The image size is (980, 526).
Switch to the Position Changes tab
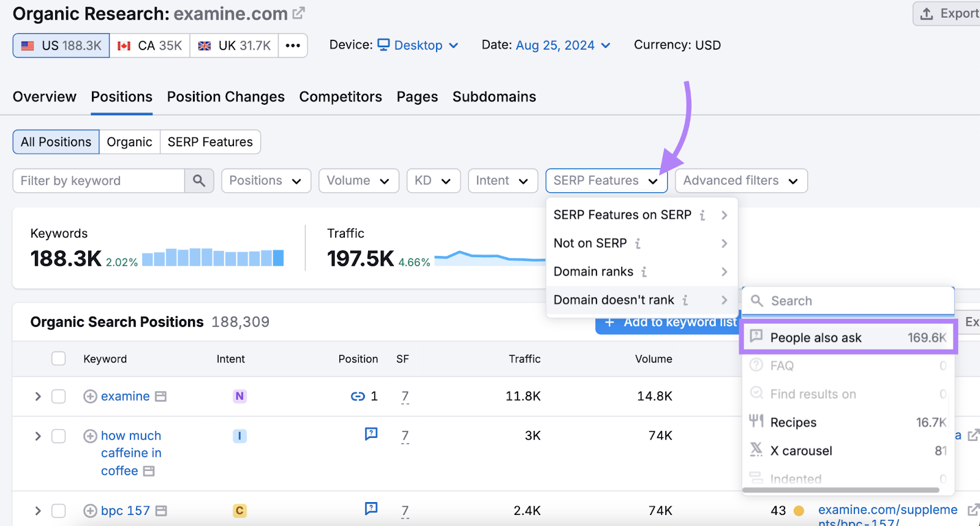pos(225,97)
